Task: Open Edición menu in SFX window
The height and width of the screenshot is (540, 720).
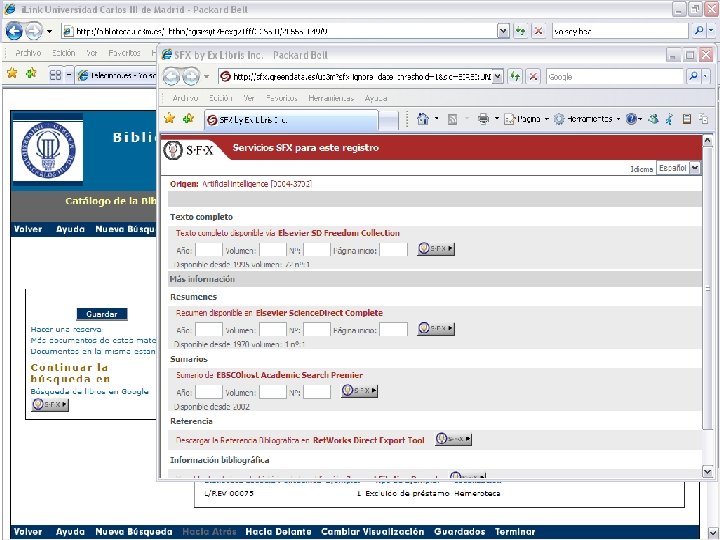Action: tap(220, 98)
